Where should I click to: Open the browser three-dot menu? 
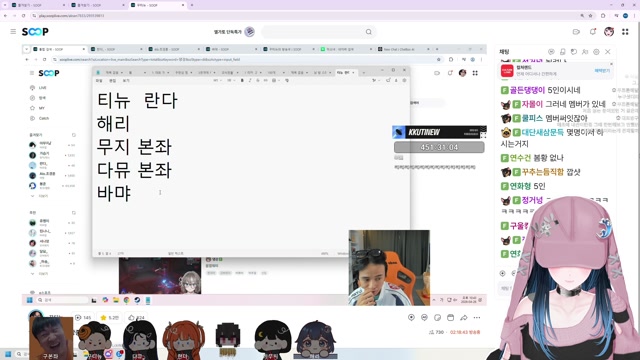tap(634, 16)
